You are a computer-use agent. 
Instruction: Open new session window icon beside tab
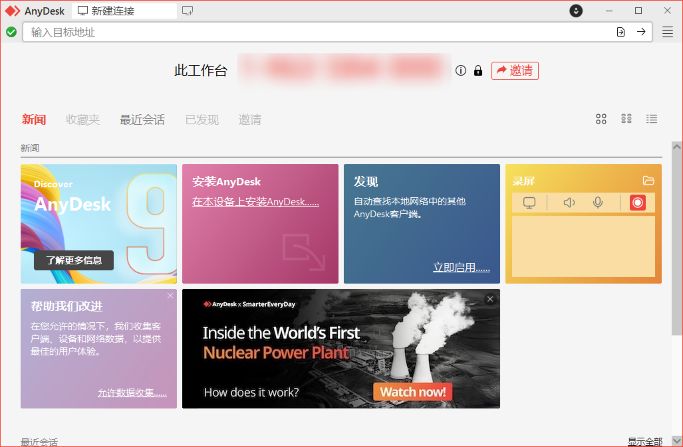pos(187,11)
